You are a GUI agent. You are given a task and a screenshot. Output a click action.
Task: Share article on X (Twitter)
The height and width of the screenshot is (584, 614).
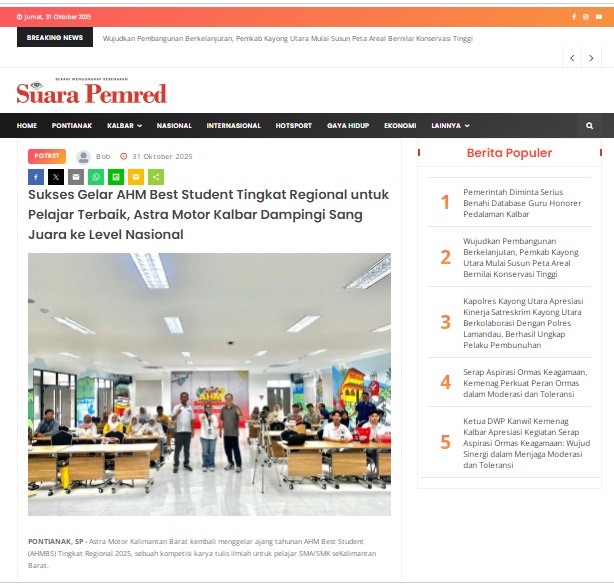[x=56, y=177]
